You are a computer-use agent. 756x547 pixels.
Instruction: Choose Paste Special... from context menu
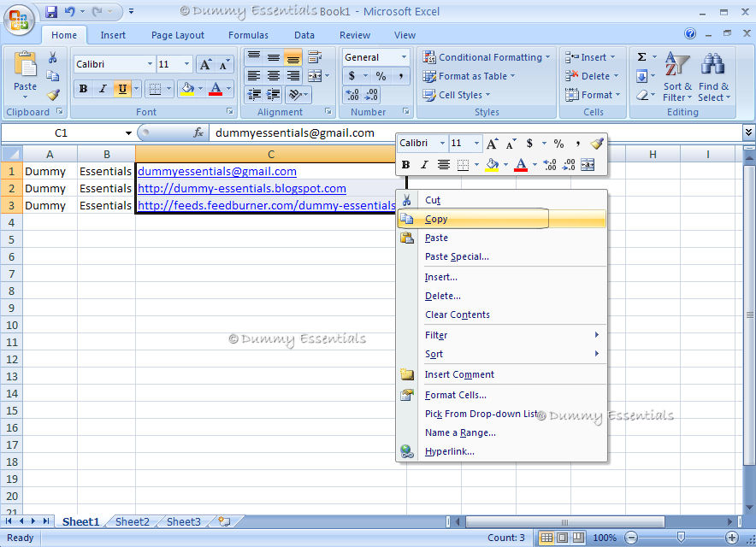[501, 256]
